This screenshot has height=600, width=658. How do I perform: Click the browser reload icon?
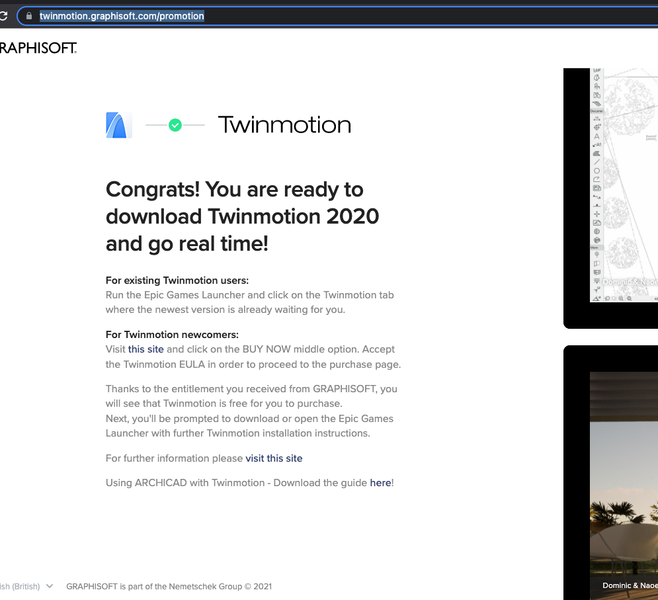(x=3, y=16)
